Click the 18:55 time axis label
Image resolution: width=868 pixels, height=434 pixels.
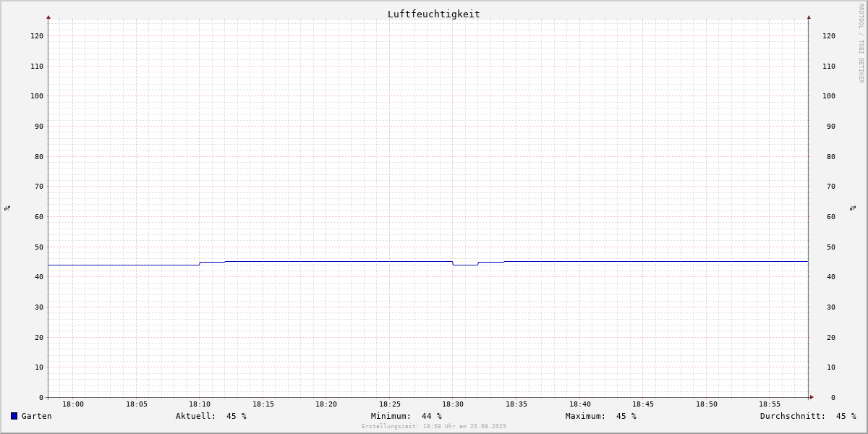coord(770,404)
